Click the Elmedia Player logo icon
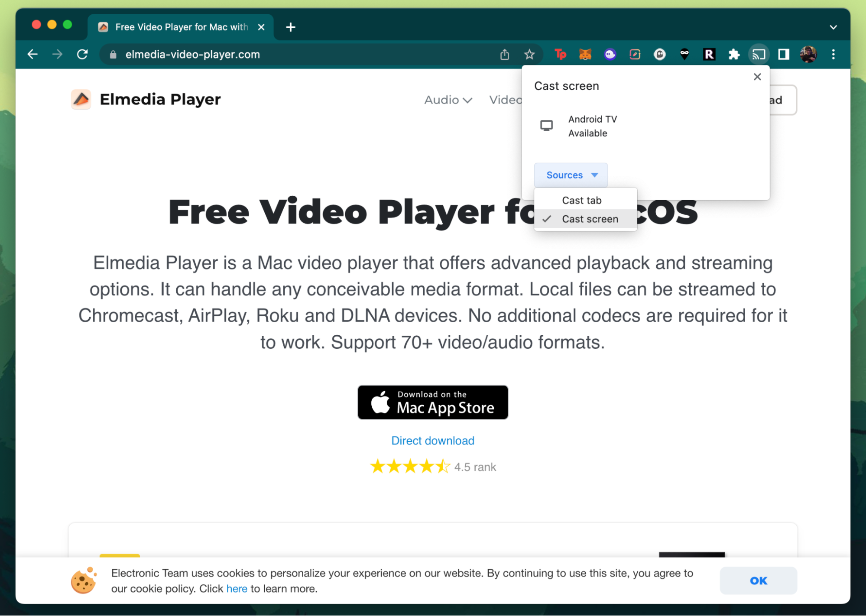 click(81, 99)
